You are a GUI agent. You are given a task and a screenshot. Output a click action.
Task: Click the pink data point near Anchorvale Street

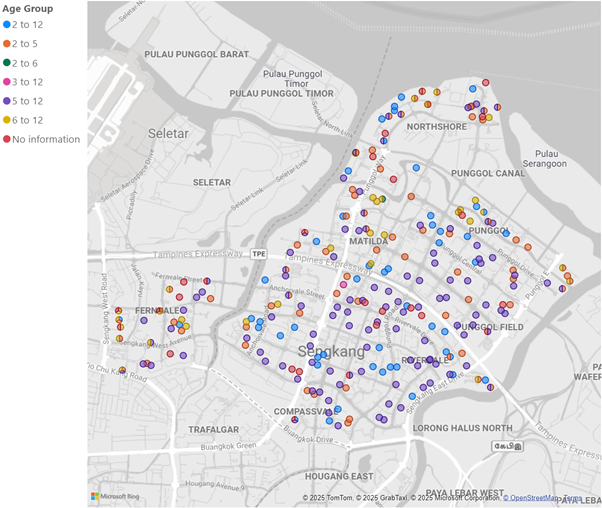click(x=343, y=285)
